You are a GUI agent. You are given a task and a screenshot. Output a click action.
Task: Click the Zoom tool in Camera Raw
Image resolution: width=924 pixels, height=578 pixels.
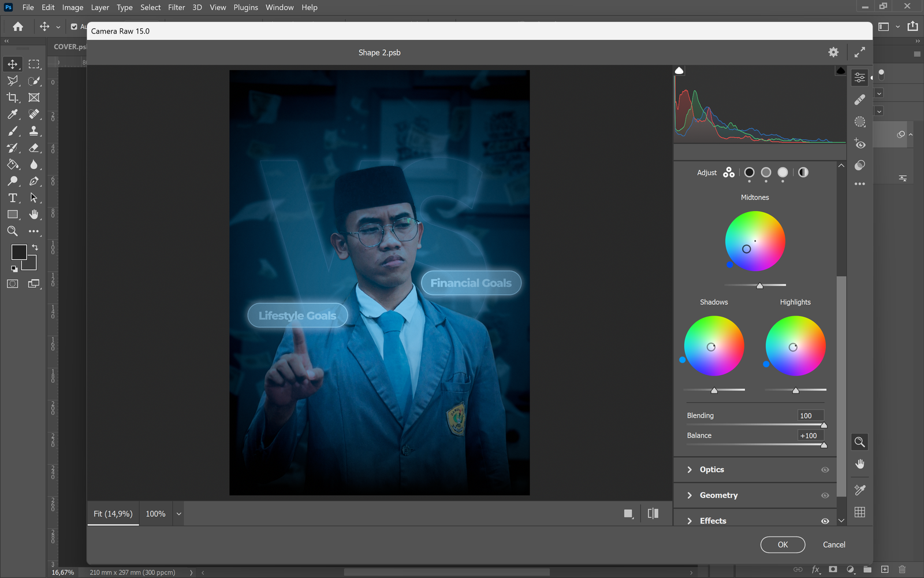tap(860, 442)
